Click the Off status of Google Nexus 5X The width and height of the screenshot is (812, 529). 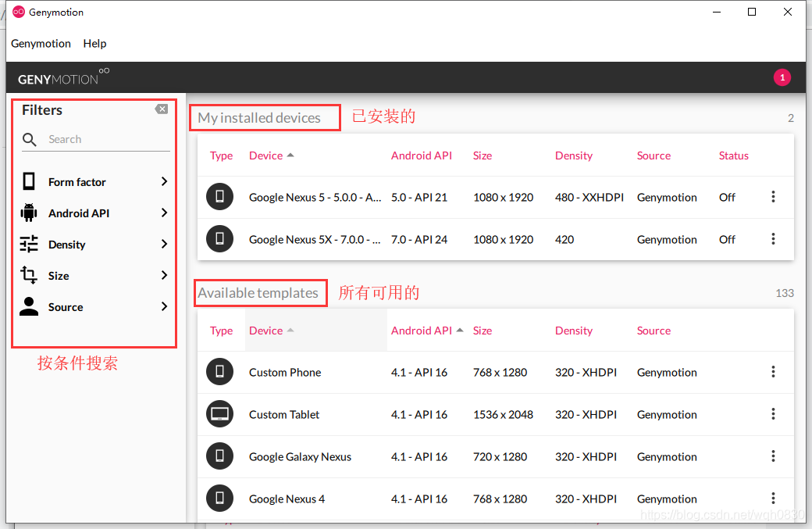[727, 240]
